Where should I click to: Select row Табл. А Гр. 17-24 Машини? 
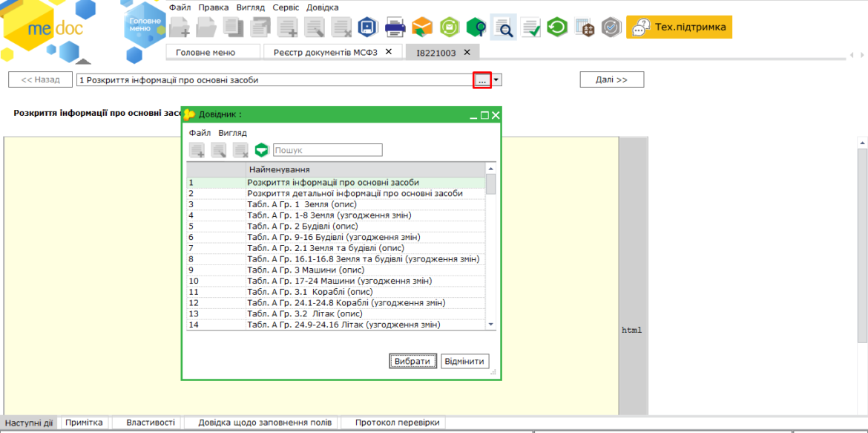point(336,281)
